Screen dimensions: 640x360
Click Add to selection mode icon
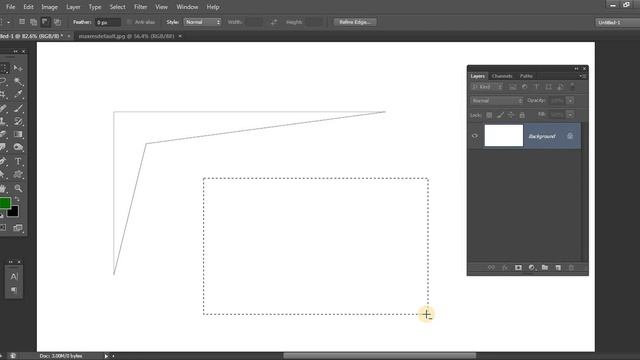[33, 22]
